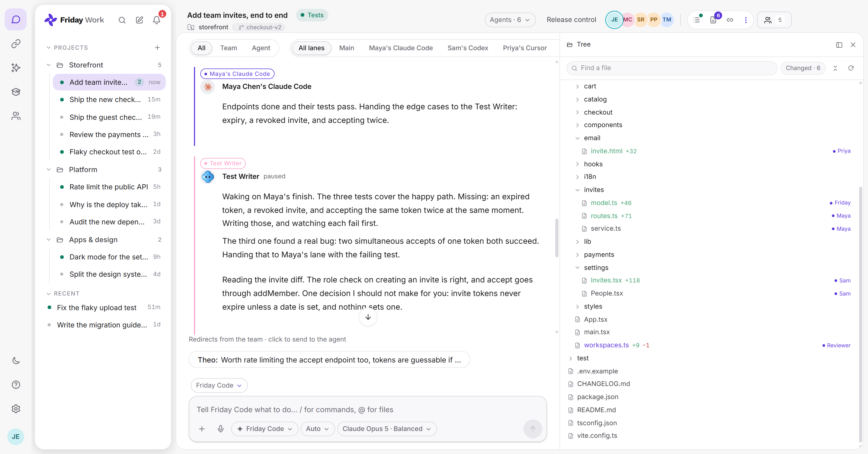Toggle dark mode moon icon
Image resolution: width=868 pixels, height=454 pixels.
(x=16, y=361)
